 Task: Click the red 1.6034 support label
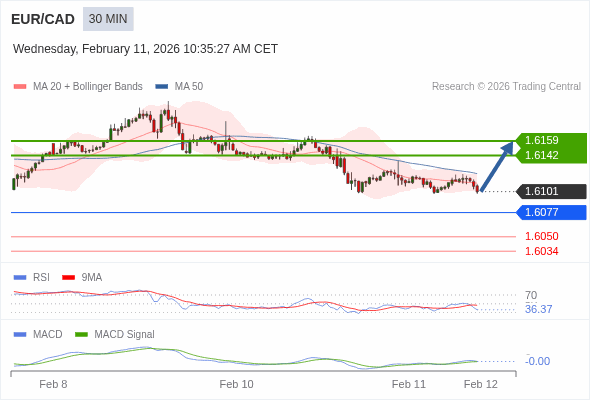[x=541, y=251]
